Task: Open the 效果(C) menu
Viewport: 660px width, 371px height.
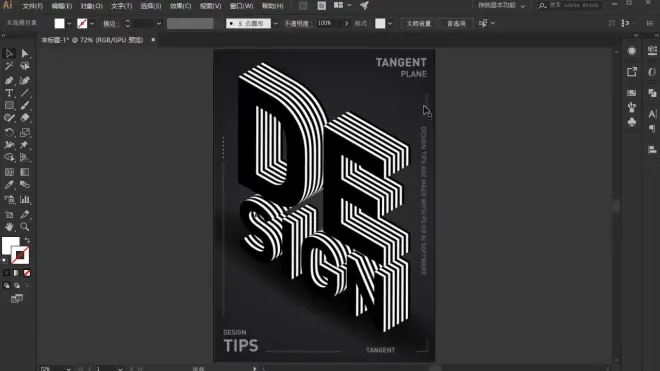Action: tap(181, 6)
